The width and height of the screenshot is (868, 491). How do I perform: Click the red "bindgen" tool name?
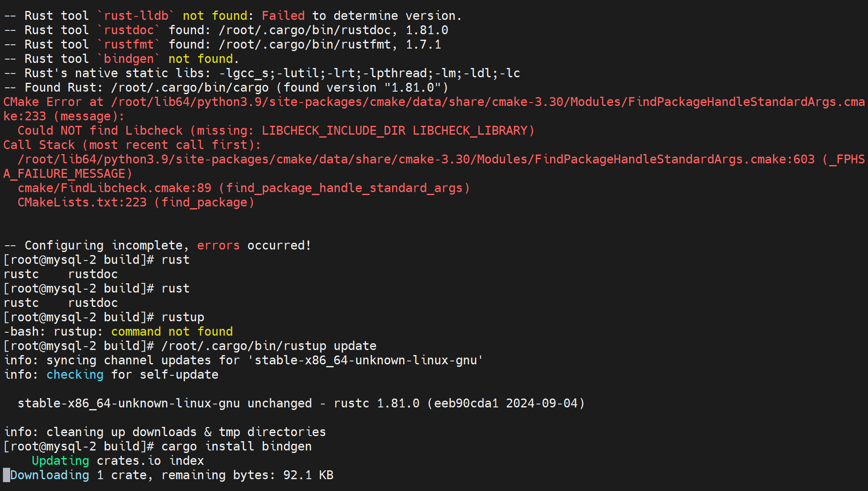129,59
